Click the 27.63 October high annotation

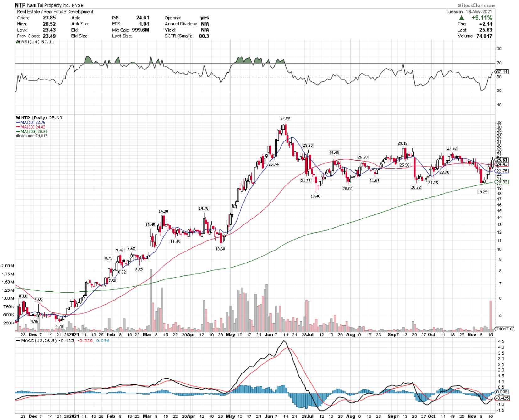coord(452,148)
